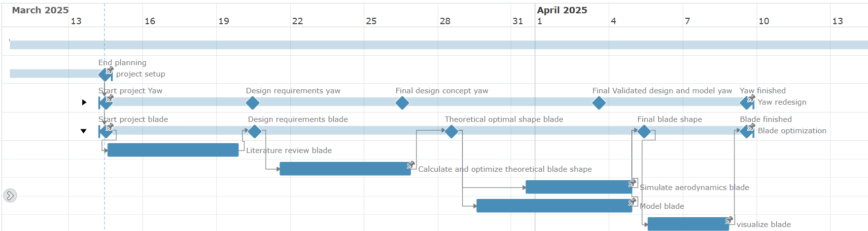Click pin icon at Yaw finished milestone
868x231 pixels.
[751, 99]
